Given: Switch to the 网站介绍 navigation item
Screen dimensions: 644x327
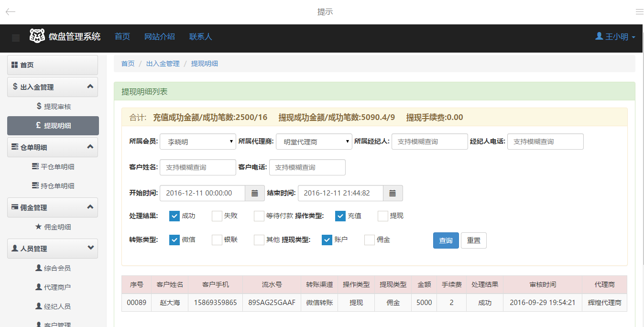Looking at the screenshot, I should click(x=159, y=36).
